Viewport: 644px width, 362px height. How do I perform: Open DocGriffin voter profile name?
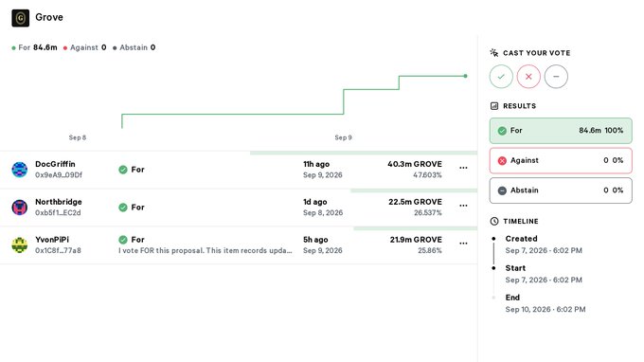click(55, 164)
